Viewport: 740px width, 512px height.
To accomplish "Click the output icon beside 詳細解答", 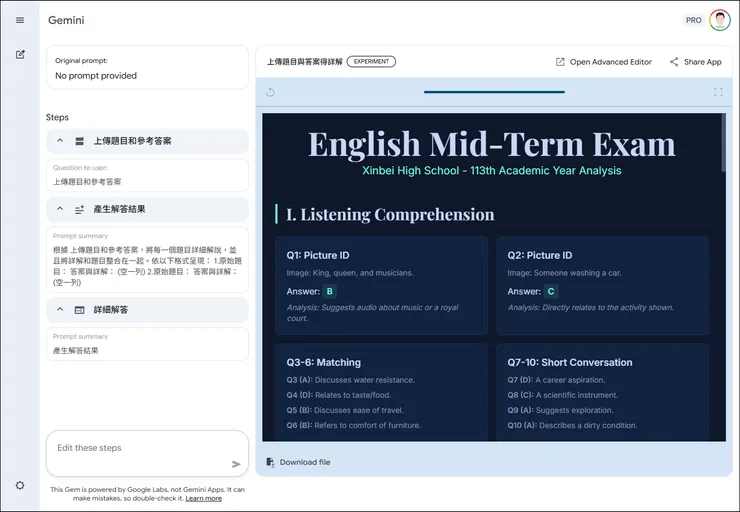I will [79, 310].
